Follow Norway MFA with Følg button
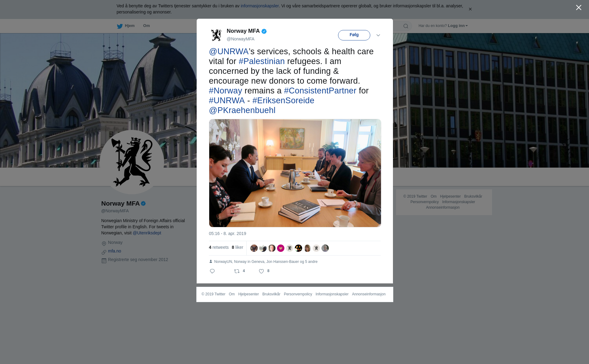This screenshot has height=364, width=589. (x=354, y=35)
